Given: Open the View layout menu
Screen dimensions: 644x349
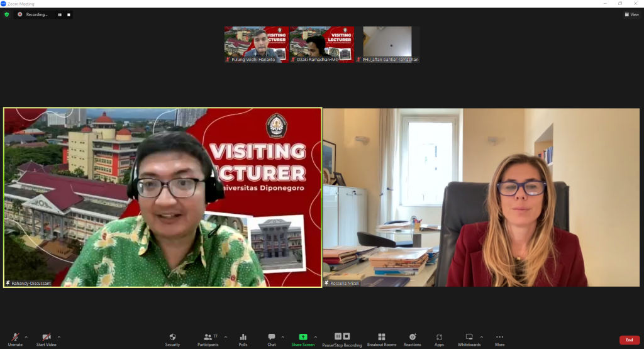Looking at the screenshot, I should 631,14.
